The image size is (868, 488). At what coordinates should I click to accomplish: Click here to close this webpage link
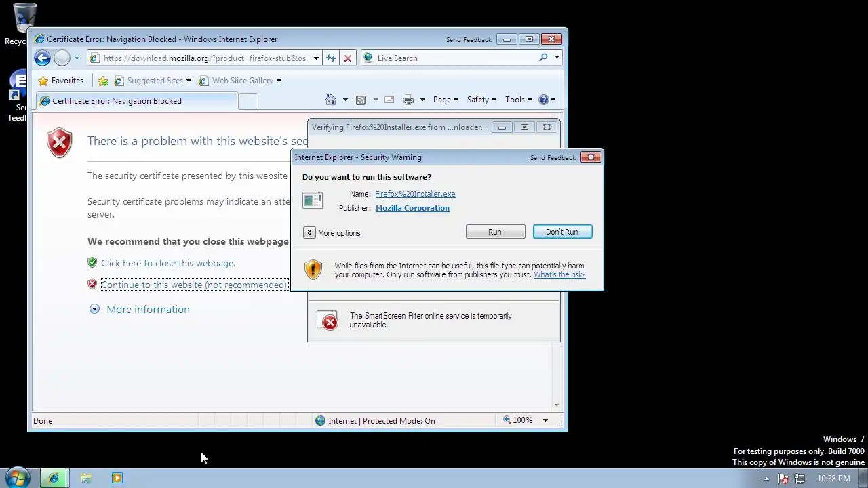168,263
